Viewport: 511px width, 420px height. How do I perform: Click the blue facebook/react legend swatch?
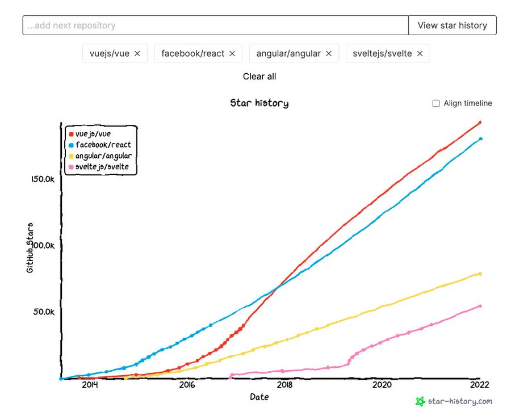point(72,145)
